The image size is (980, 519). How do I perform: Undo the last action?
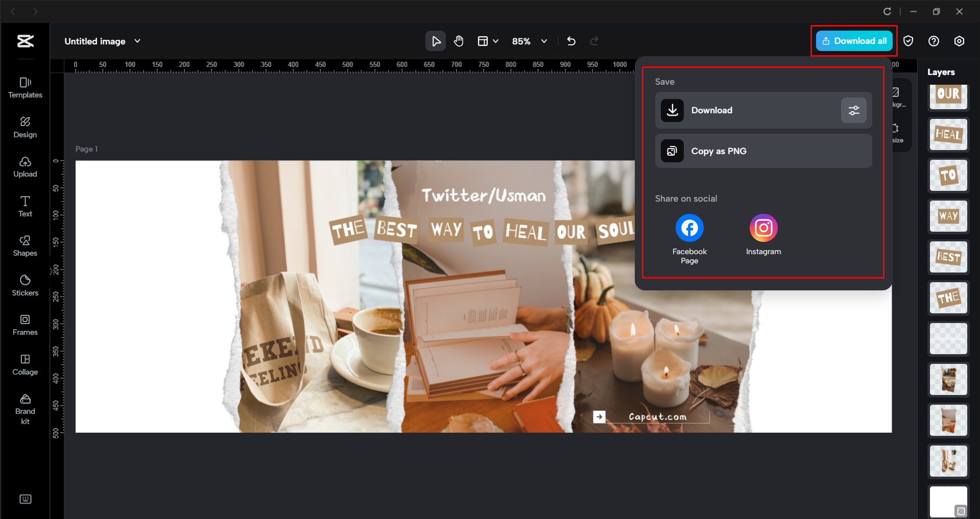tap(570, 41)
